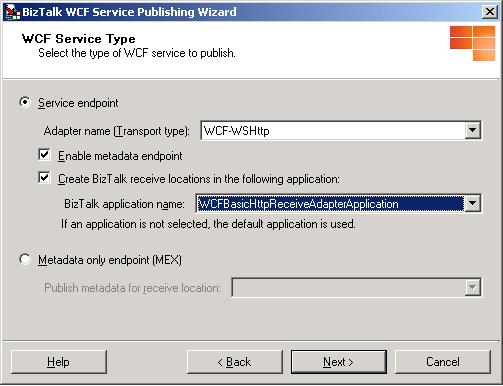This screenshot has height=386, width=503.
Task: Click the WCFBasicHttpReceiveAdapterApplication selected text field
Action: (x=330, y=203)
